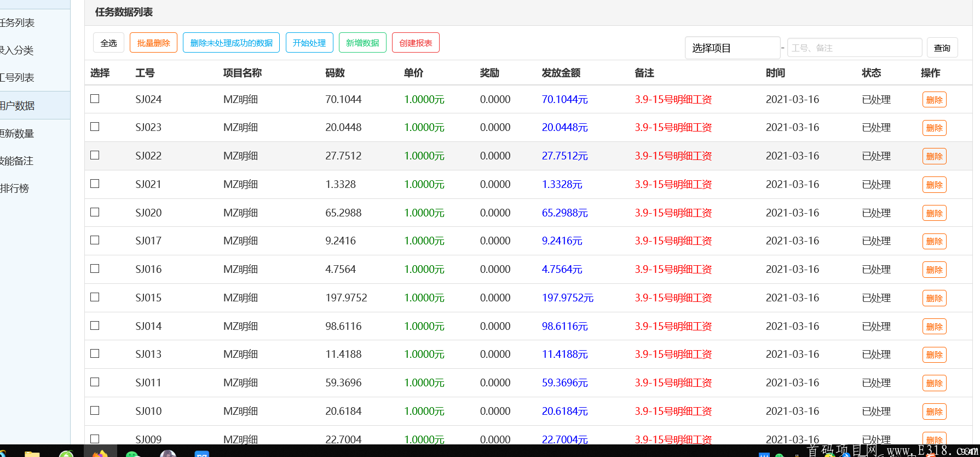The width and height of the screenshot is (980, 457).
Task: Tick the checkbox for row SJ021
Action: (95, 184)
